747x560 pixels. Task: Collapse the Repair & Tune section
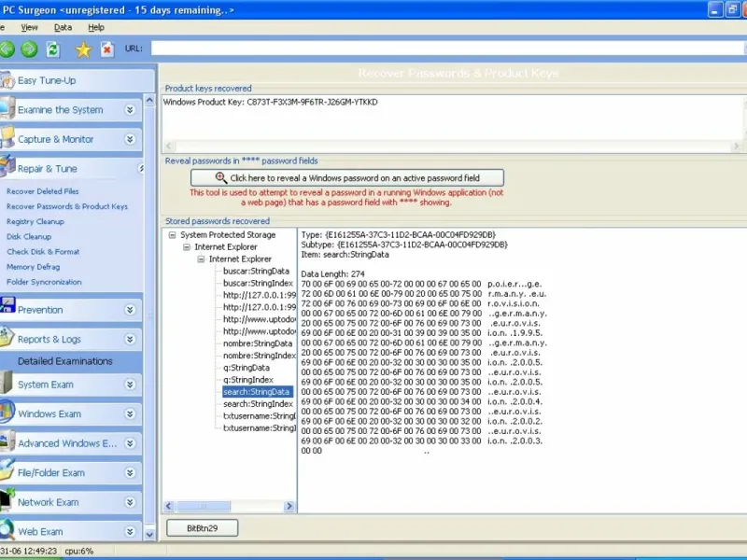coord(141,169)
